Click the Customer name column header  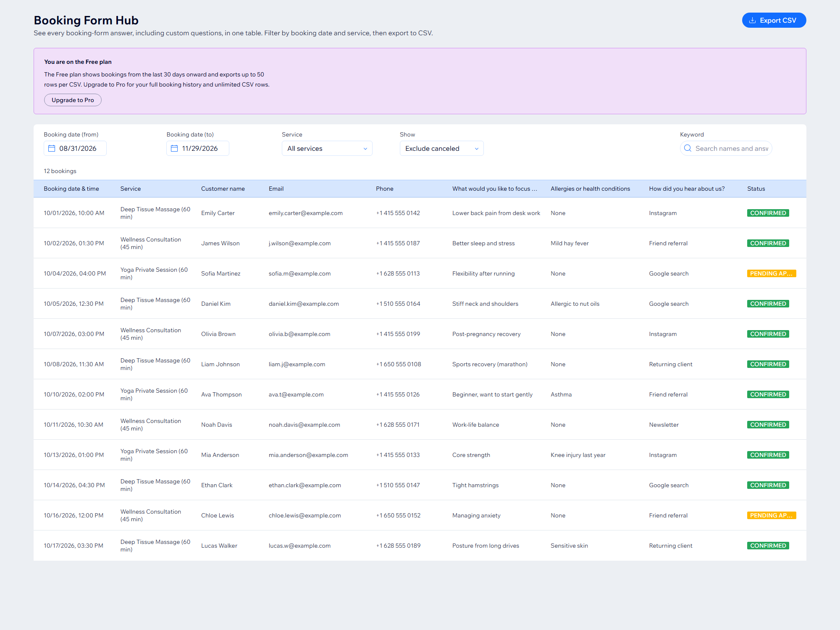[x=223, y=189]
